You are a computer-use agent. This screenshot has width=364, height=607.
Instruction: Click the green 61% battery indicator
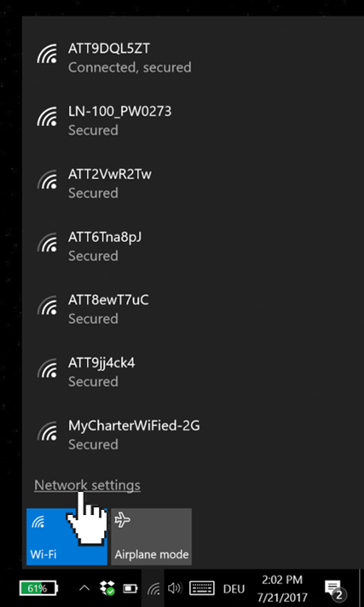(38, 588)
